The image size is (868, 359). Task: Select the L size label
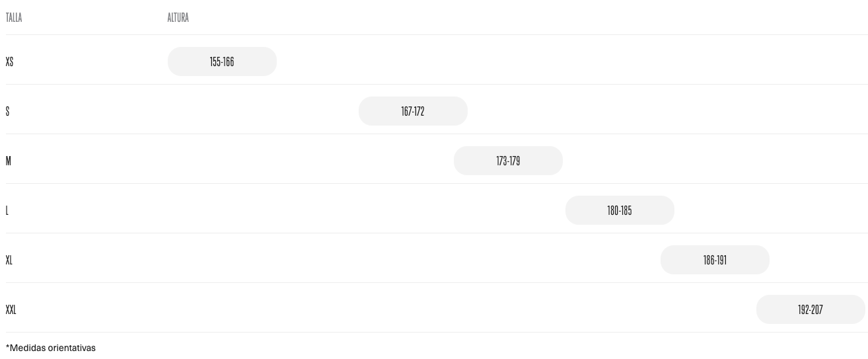click(7, 210)
